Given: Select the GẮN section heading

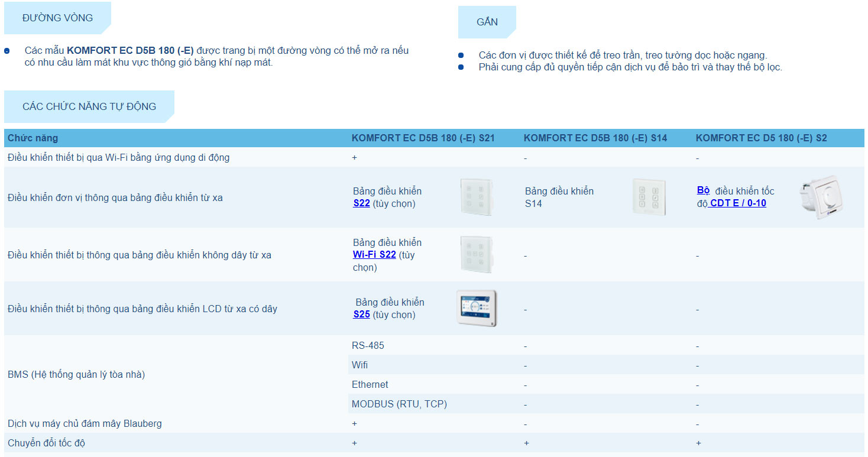Looking at the screenshot, I should pos(487,22).
